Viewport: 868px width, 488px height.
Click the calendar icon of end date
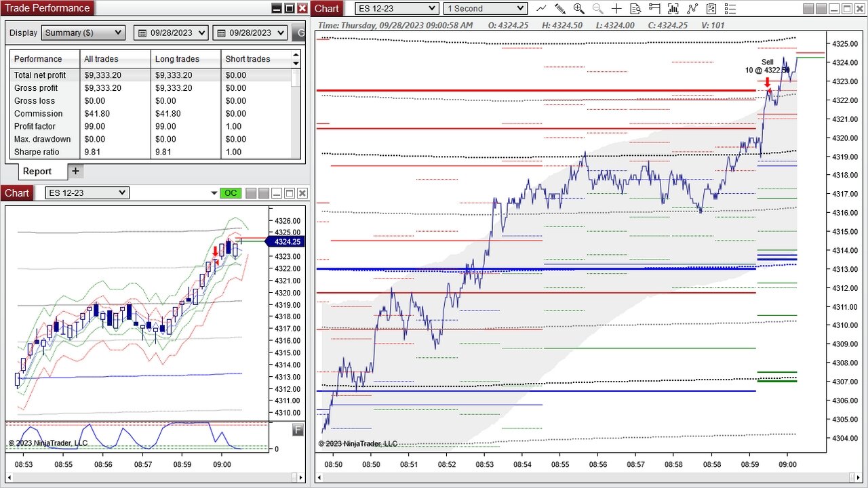click(x=220, y=33)
